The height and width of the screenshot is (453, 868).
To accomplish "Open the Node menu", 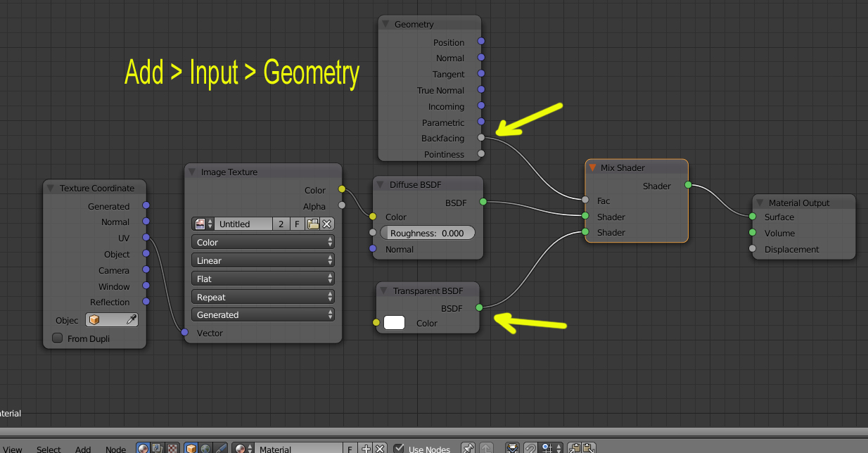I will pos(115,449).
